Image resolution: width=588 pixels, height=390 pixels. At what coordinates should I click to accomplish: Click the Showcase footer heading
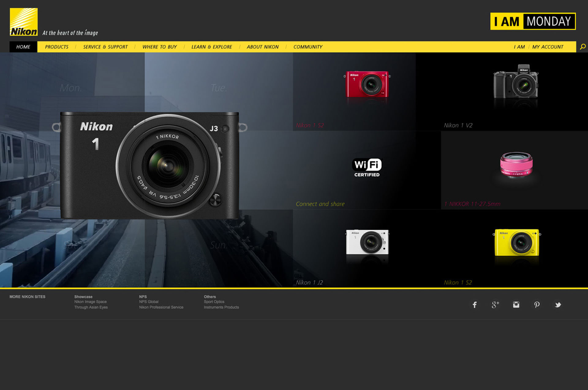point(83,297)
